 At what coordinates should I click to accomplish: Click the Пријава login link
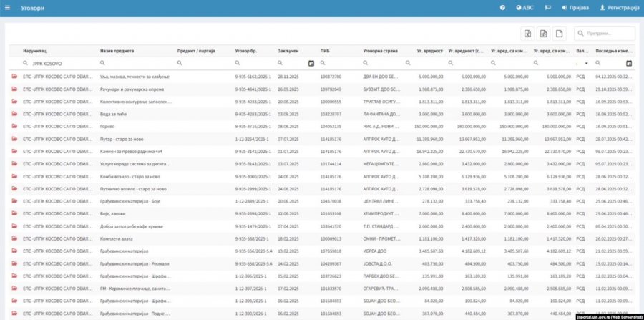575,7
